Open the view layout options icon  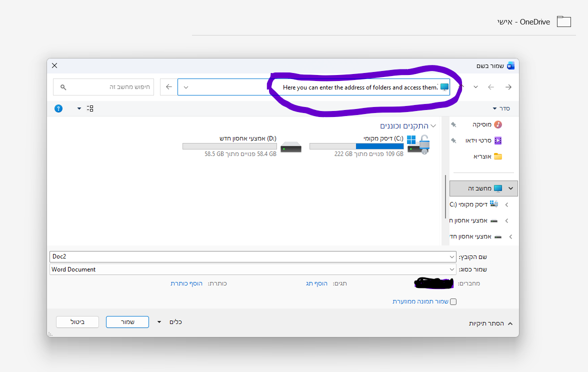(x=90, y=108)
